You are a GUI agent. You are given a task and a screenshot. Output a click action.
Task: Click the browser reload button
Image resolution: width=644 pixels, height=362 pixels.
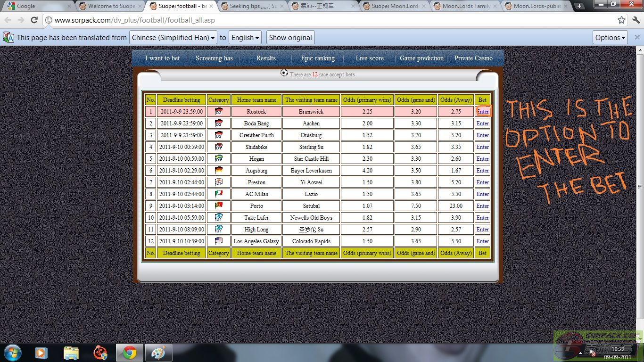tap(34, 20)
